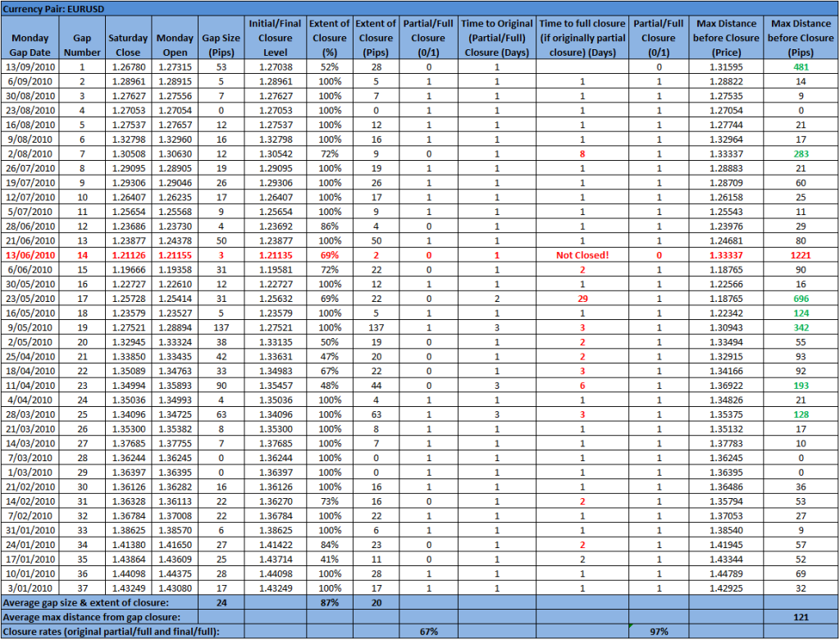Click the 121 average max distance cell
Image resolution: width=840 pixels, height=640 pixels.
[801, 617]
